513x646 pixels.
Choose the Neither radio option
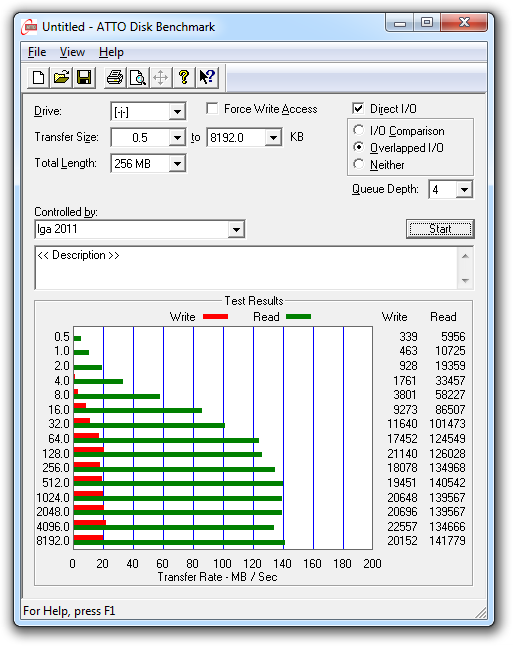[358, 164]
